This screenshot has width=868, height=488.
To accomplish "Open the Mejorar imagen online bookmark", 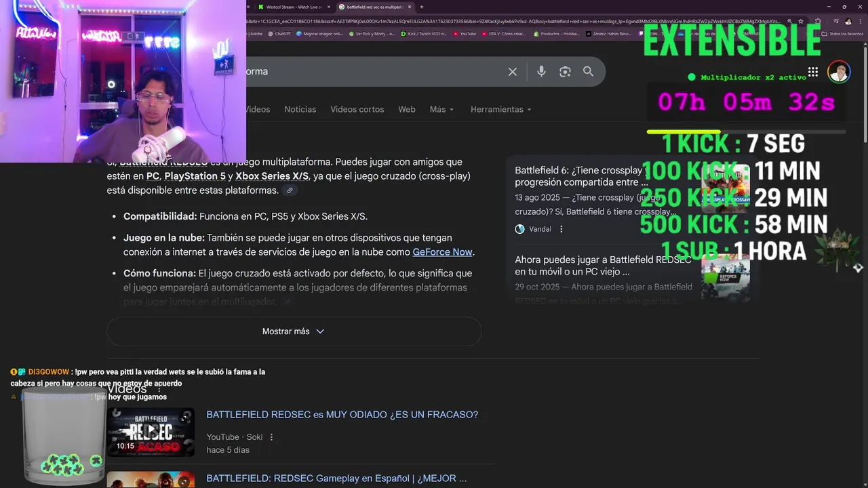I will point(320,33).
